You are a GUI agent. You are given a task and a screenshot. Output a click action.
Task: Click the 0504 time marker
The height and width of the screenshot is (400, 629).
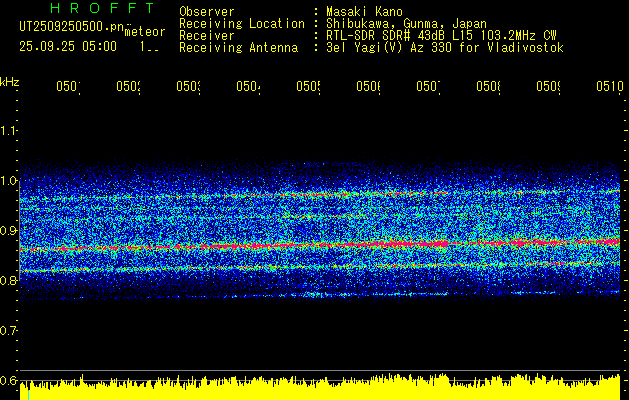pyautogui.click(x=248, y=86)
